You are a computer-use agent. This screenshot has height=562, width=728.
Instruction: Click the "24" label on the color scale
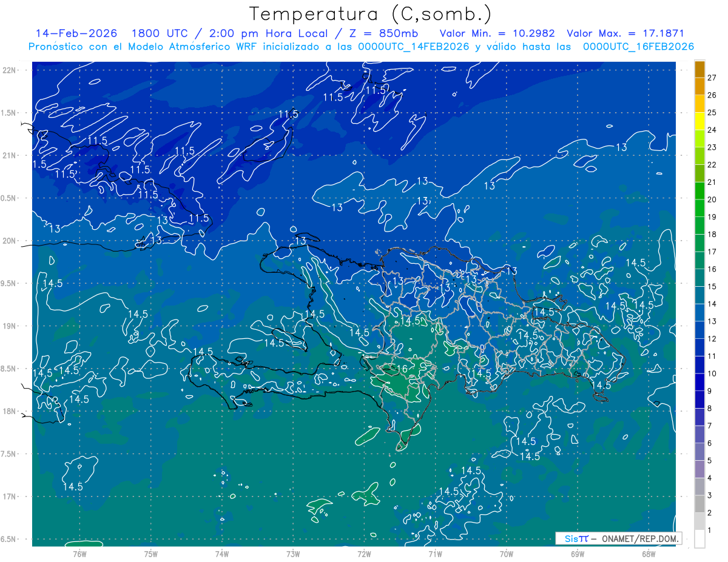coord(712,130)
